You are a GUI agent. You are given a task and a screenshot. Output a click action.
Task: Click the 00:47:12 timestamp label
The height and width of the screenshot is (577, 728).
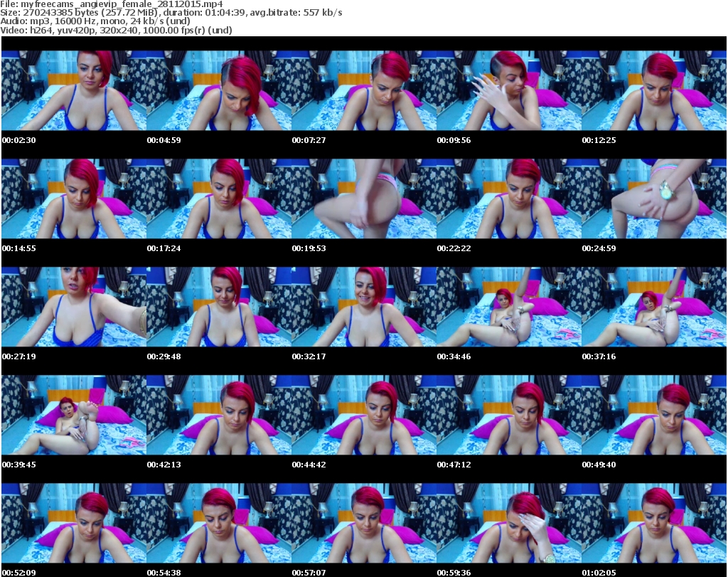454,465
